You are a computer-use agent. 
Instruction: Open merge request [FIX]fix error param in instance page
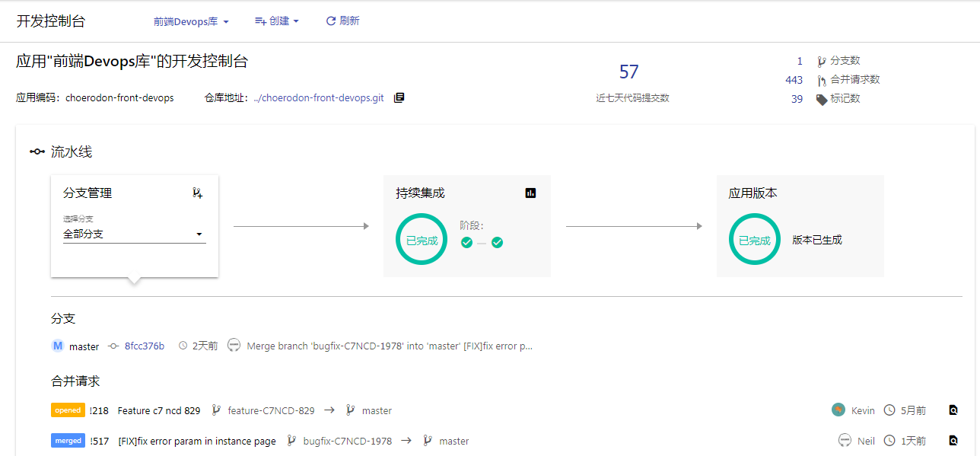(197, 441)
